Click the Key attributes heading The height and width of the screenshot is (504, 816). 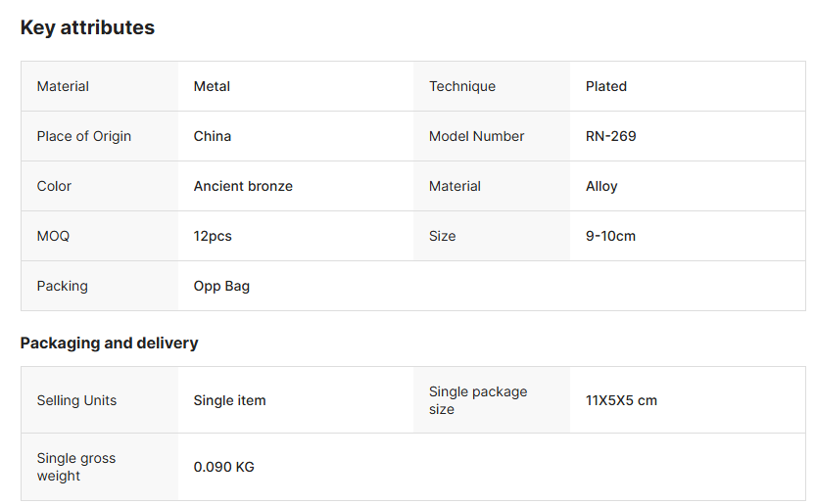pos(87,27)
